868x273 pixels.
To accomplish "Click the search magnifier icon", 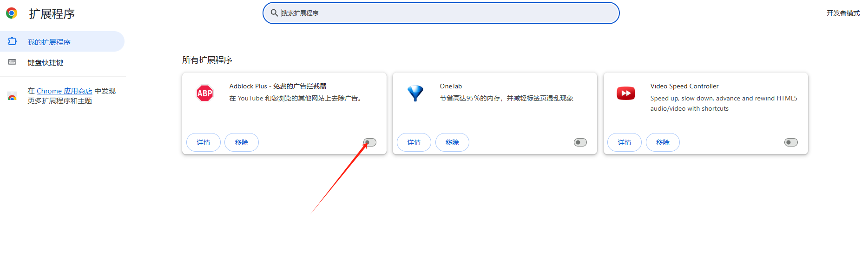I will point(274,13).
